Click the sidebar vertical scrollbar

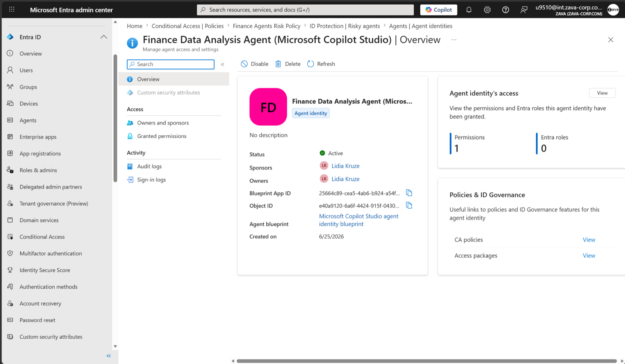click(x=115, y=118)
